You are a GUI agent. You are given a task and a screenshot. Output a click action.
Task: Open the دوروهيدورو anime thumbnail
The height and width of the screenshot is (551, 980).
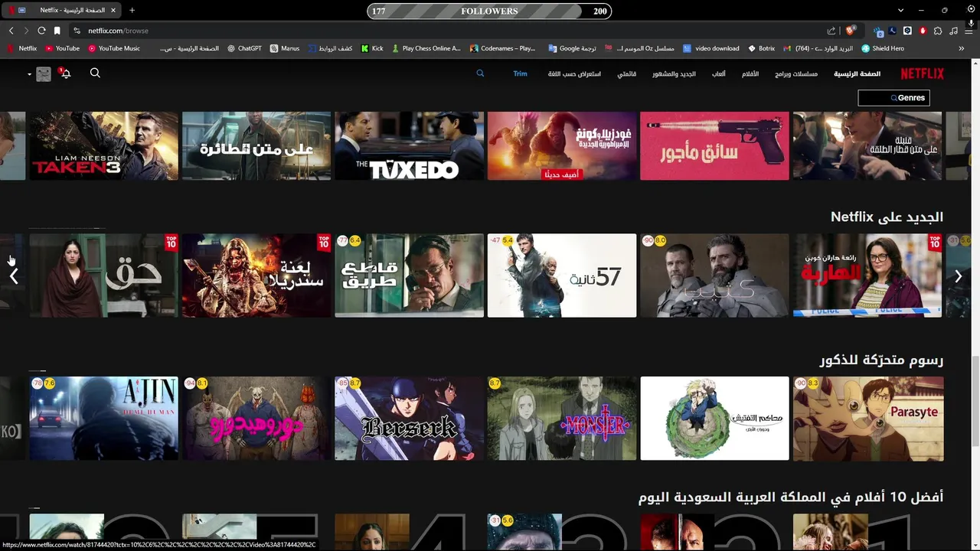point(256,418)
